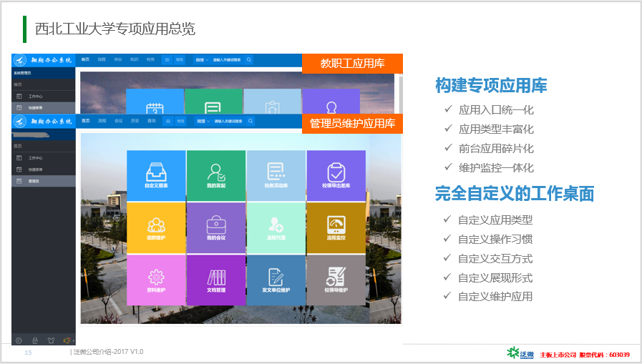Open the 我的会议 briefcase tile
Image resolution: width=642 pixels, height=364 pixels.
coord(216,228)
